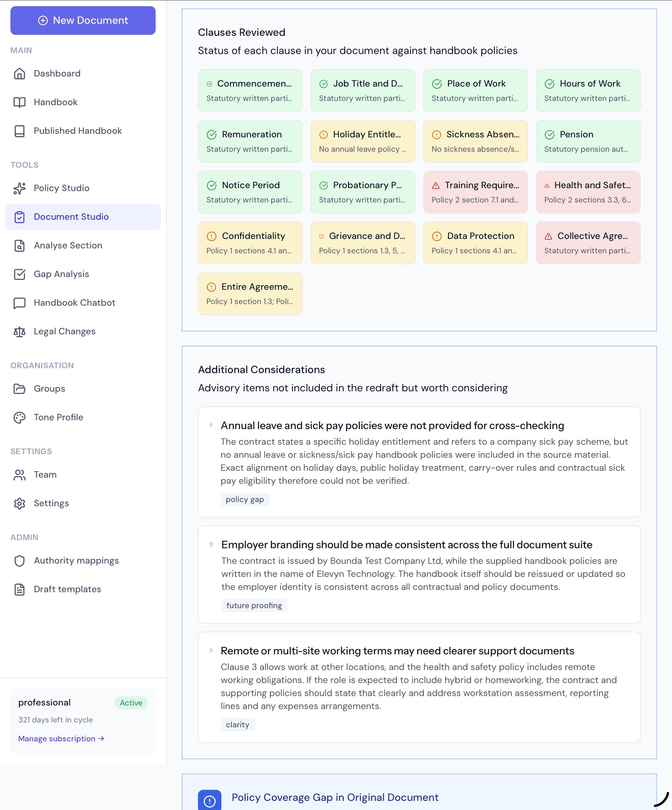Click the Dashboard home icon
672x810 pixels.
pos(19,73)
